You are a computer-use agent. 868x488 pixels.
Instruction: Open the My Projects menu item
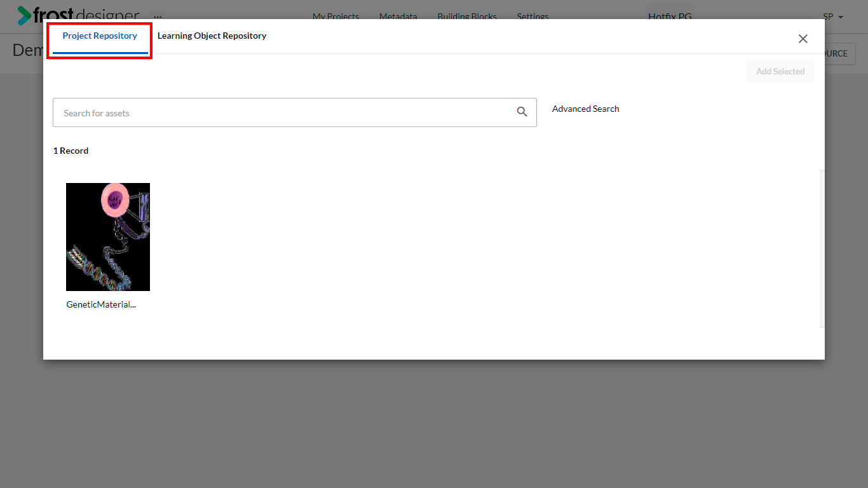[336, 17]
